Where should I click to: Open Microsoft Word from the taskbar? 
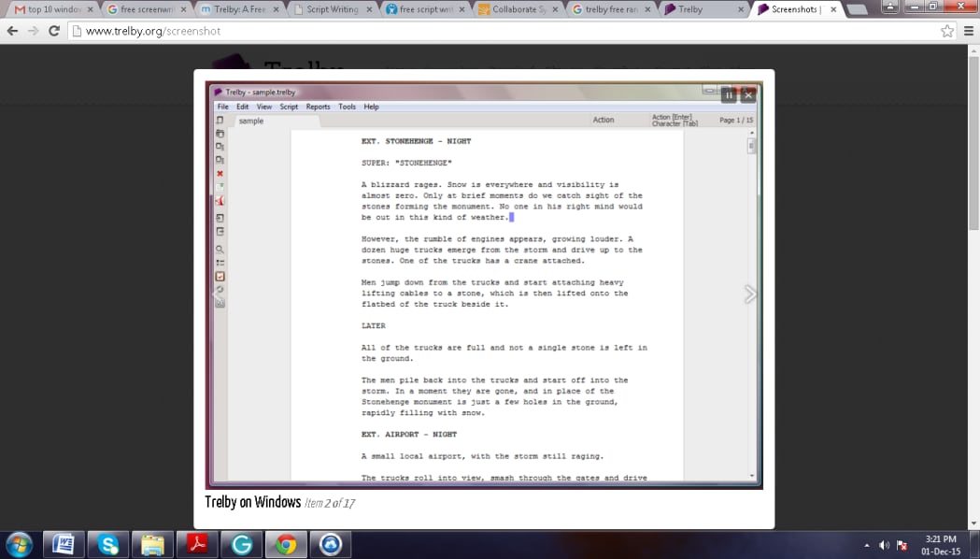64,545
